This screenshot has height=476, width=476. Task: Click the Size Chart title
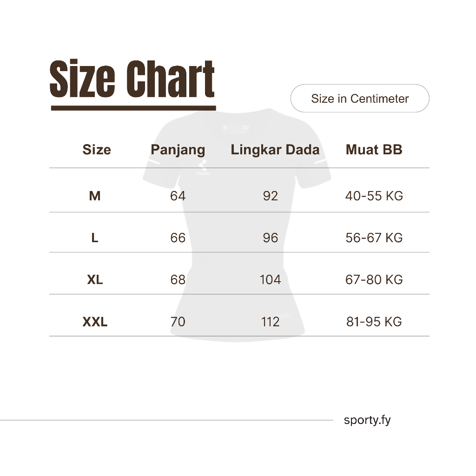132,80
